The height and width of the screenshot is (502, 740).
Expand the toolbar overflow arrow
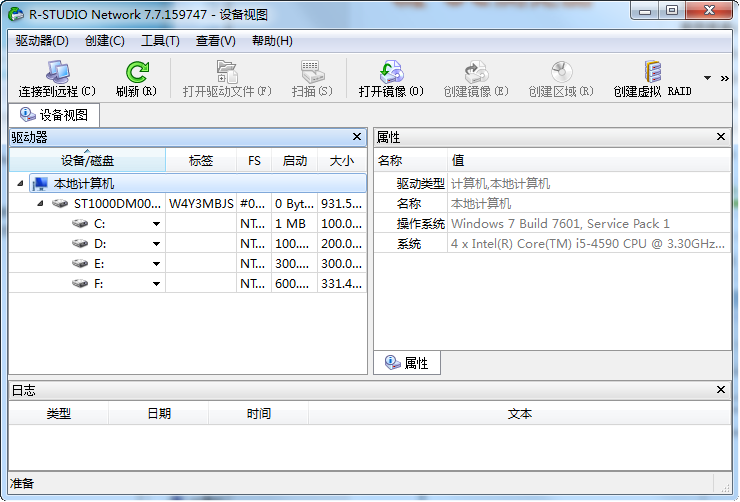708,78
